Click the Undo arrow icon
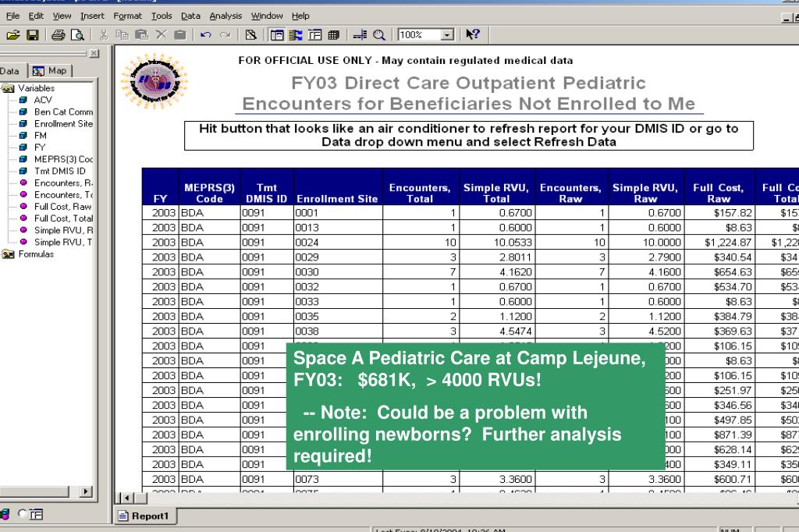The image size is (799, 532). coord(206,34)
